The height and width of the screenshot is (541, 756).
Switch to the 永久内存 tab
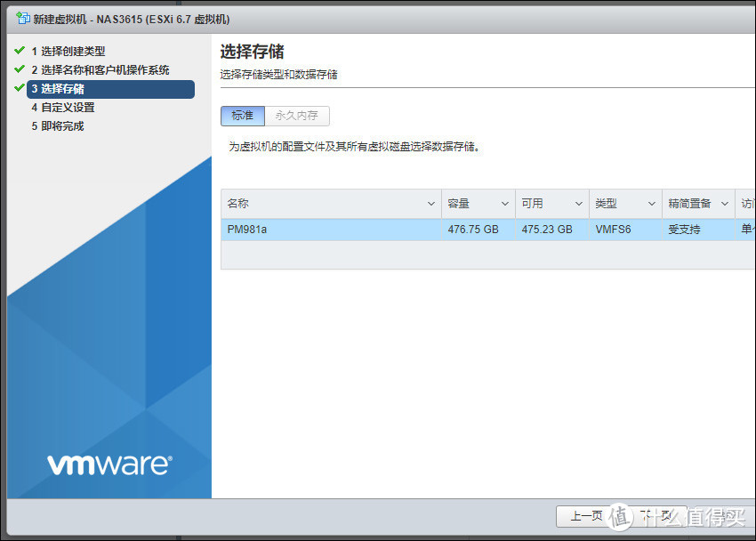pyautogui.click(x=297, y=116)
